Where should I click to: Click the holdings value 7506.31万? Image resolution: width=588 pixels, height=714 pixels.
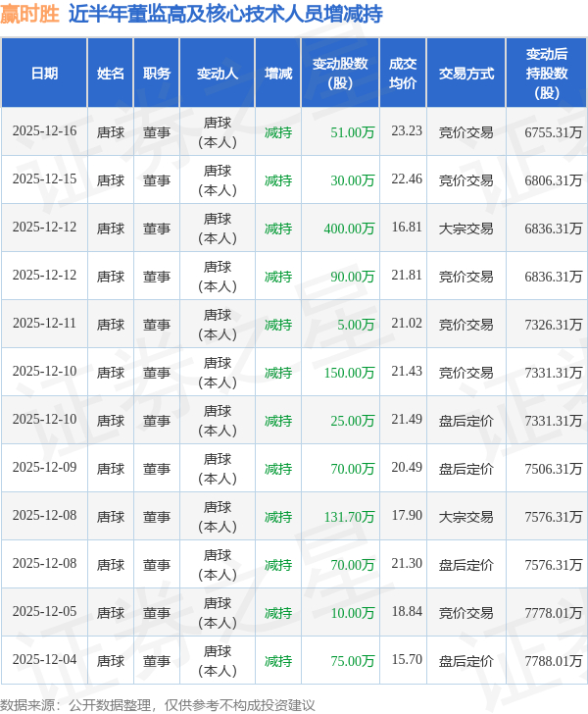click(554, 469)
